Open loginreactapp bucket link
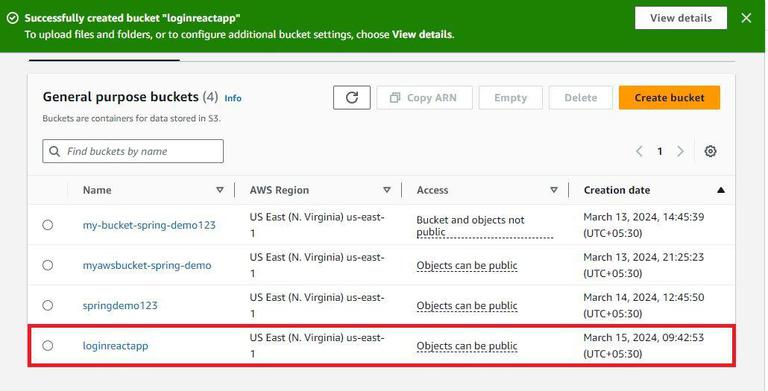The height and width of the screenshot is (391, 768). [115, 346]
